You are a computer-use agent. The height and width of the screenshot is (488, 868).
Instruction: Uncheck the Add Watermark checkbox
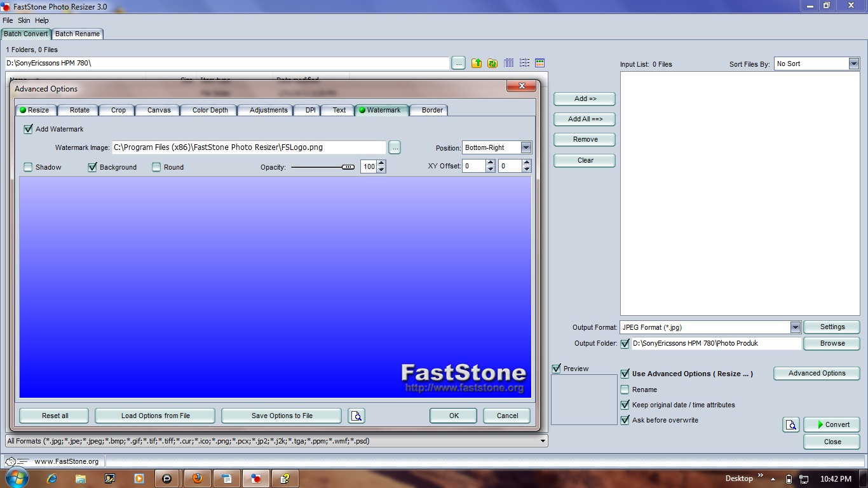pyautogui.click(x=28, y=129)
